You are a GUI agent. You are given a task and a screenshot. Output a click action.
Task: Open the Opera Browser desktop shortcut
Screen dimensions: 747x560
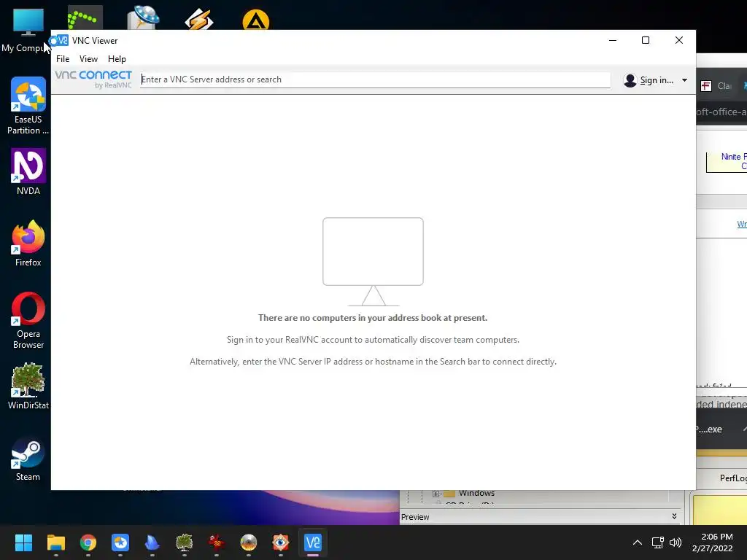click(x=28, y=320)
